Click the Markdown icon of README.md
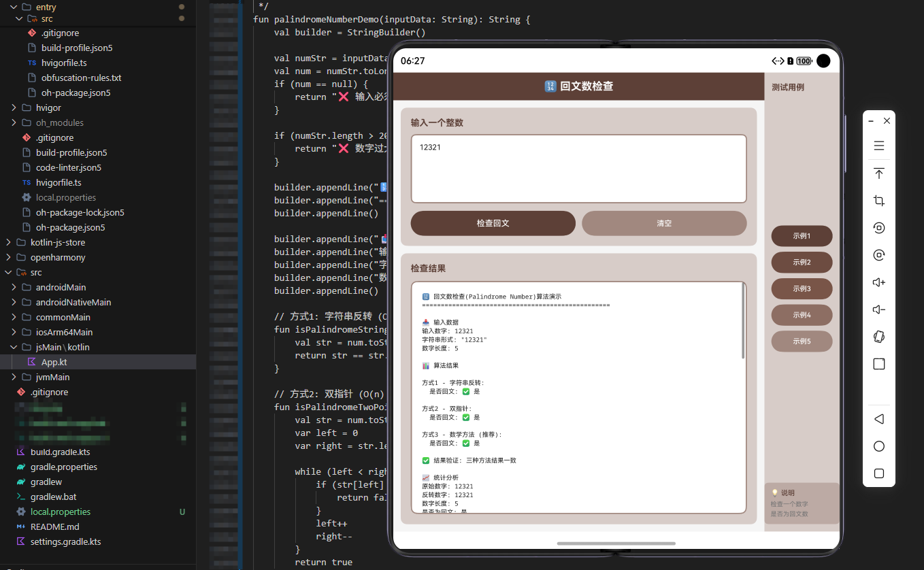 tap(20, 526)
